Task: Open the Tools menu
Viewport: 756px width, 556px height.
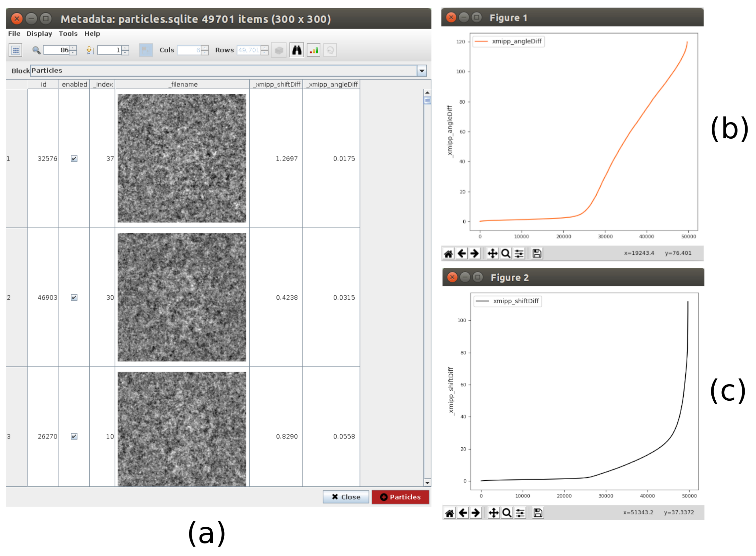Action: pyautogui.click(x=68, y=34)
